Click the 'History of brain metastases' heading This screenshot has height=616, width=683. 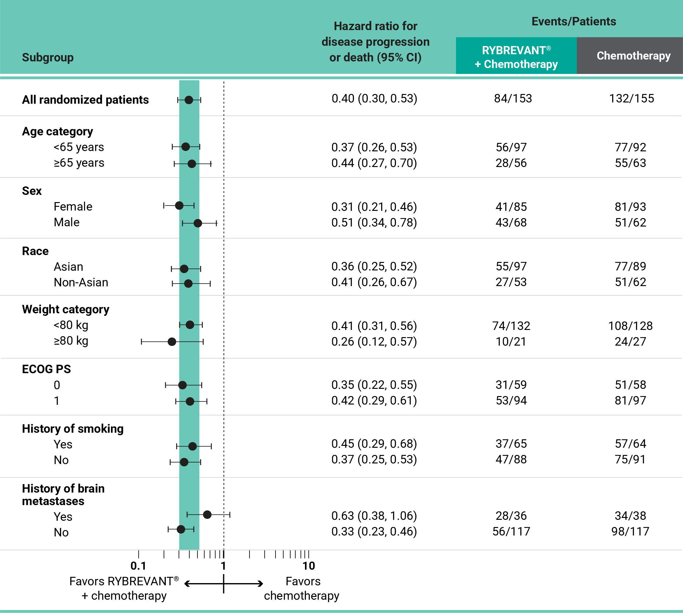(x=63, y=495)
